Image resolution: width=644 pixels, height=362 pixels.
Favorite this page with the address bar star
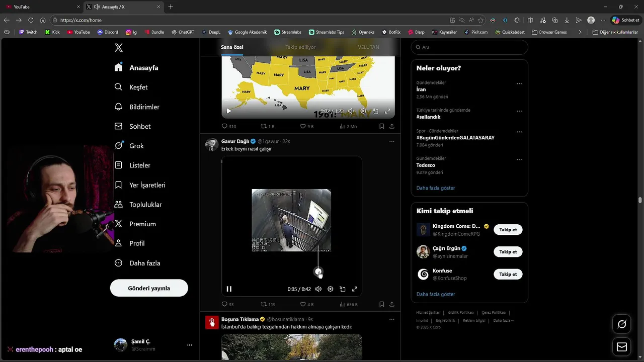481,20
